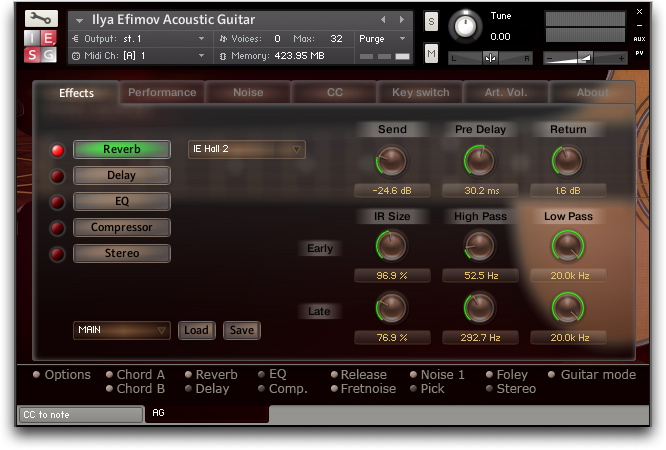This screenshot has height=450, width=666.
Task: Open the Key switch tab
Action: [420, 92]
